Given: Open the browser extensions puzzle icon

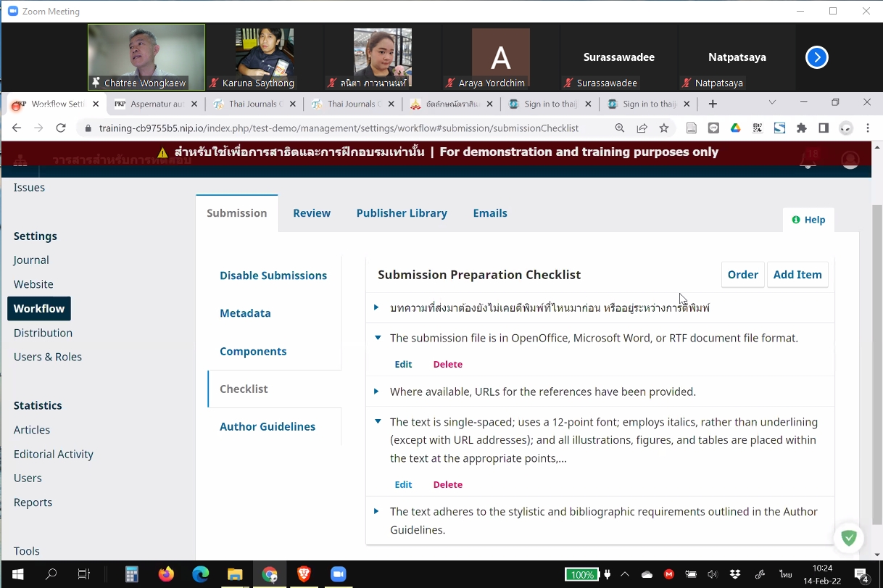Looking at the screenshot, I should (x=801, y=128).
